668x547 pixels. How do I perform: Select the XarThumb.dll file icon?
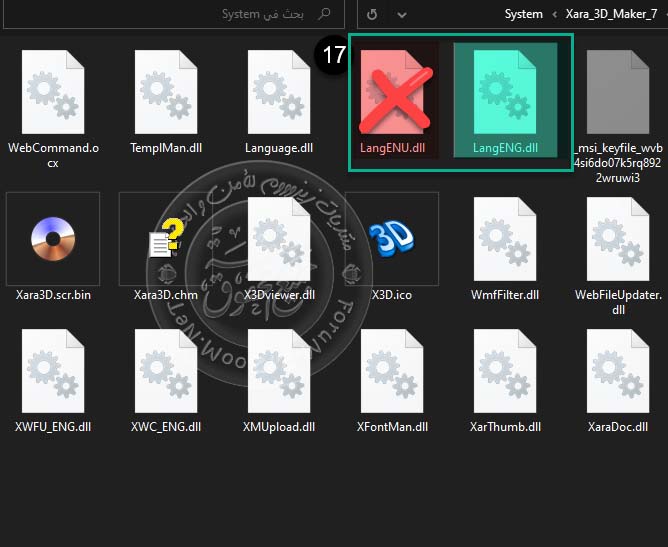pos(505,371)
